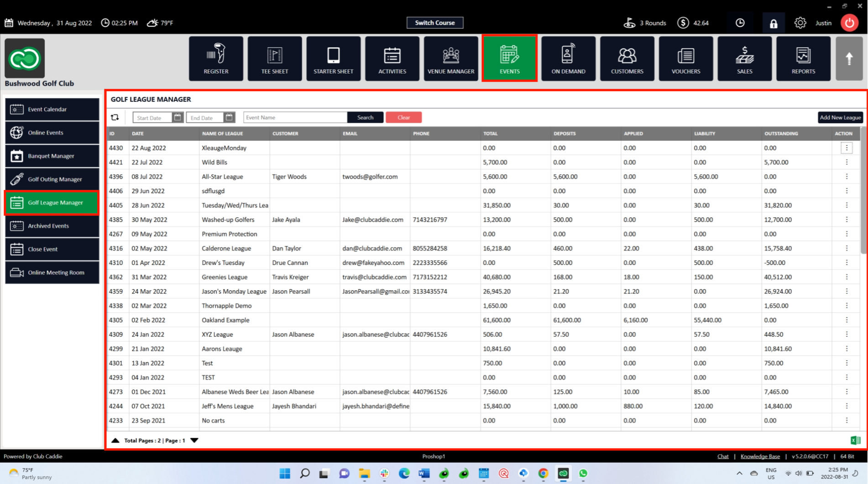Open settings gear in top bar

pyautogui.click(x=800, y=23)
